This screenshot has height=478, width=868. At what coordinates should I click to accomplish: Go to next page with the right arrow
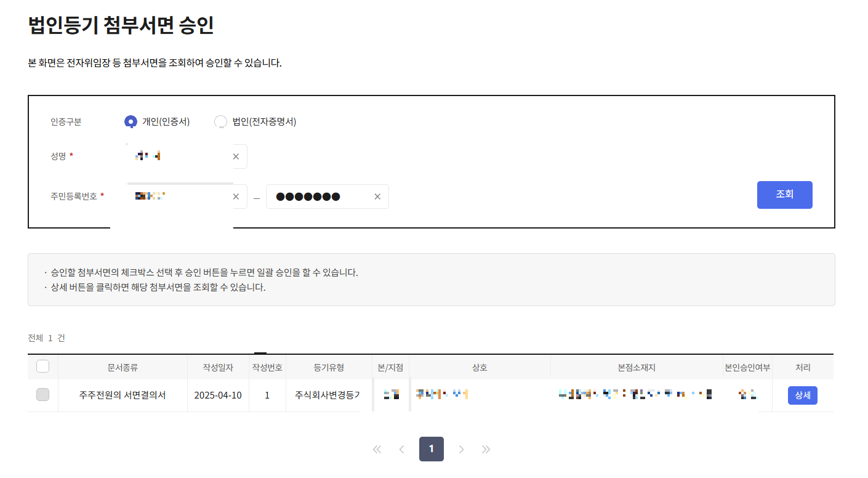pos(461,449)
